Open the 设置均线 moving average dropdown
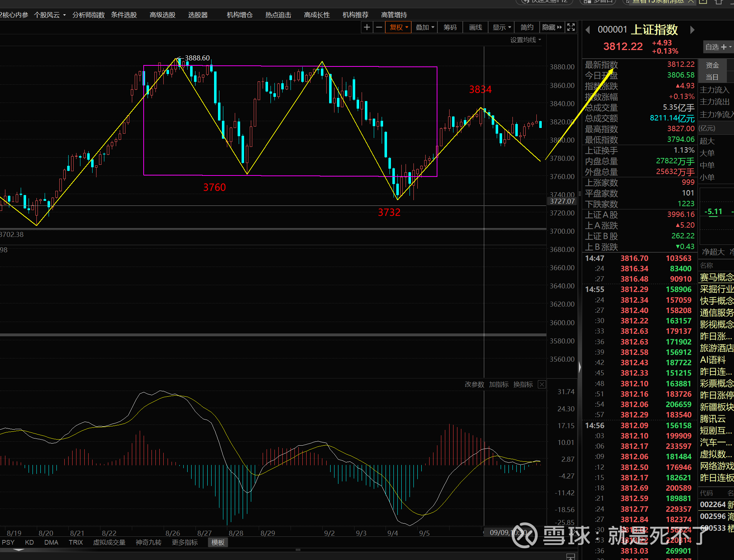The width and height of the screenshot is (734, 560). (x=525, y=40)
